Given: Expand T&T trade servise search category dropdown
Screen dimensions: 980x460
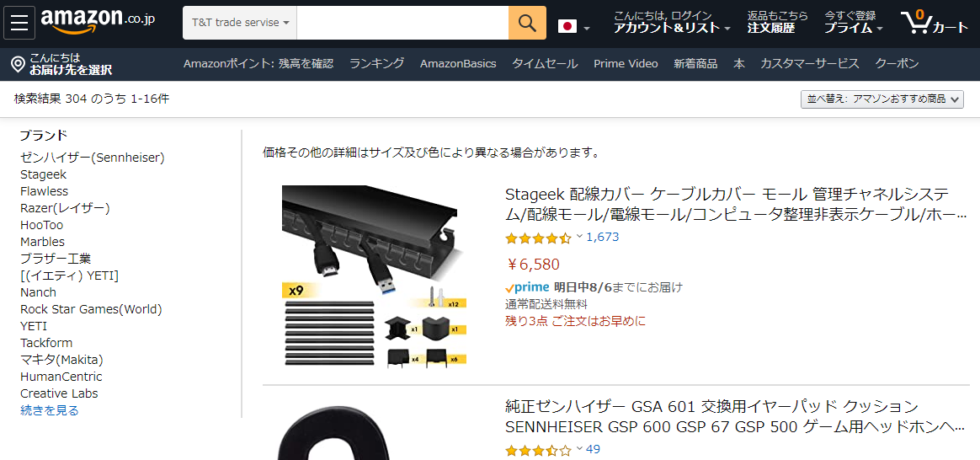Looking at the screenshot, I should 240,23.
